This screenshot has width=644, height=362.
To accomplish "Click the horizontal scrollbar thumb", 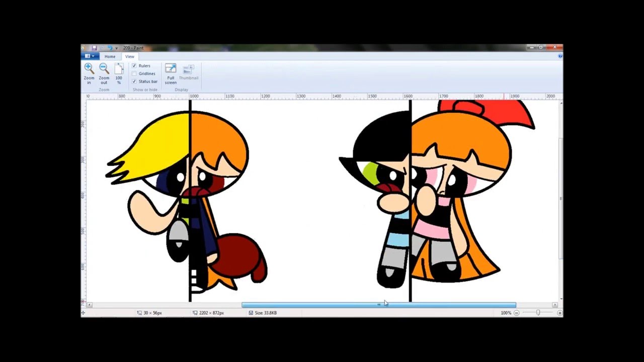I will tap(379, 305).
